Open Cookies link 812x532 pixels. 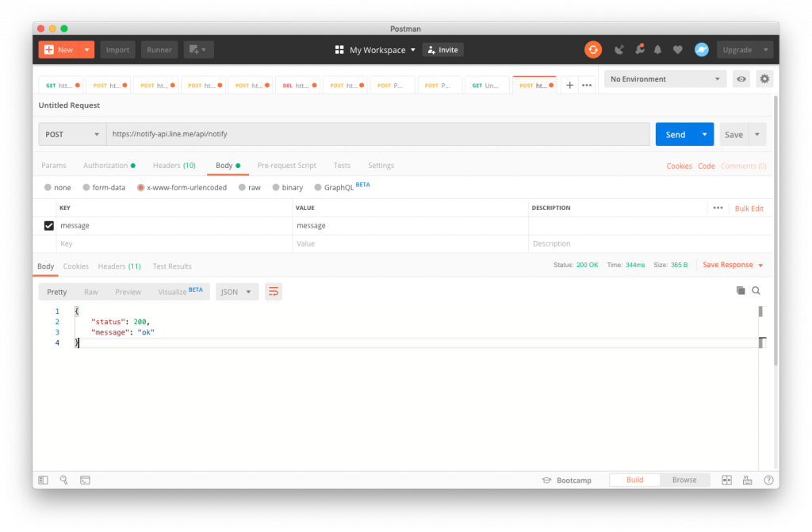pyautogui.click(x=679, y=166)
